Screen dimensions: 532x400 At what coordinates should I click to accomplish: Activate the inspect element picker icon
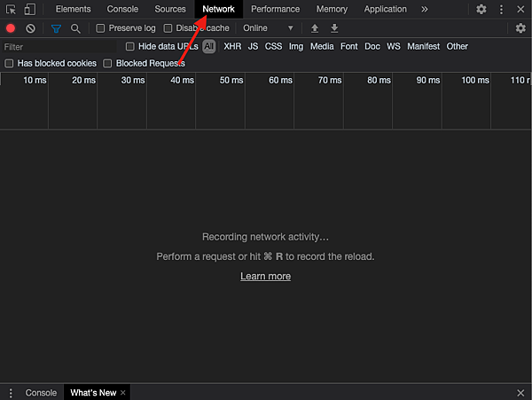pyautogui.click(x=11, y=9)
